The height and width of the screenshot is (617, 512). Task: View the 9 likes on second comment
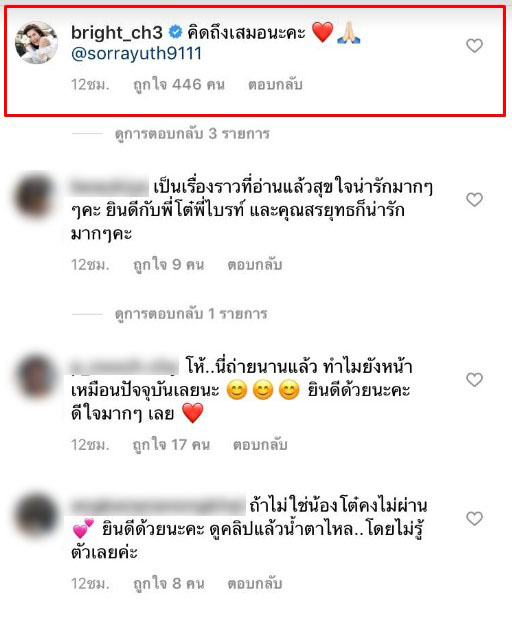point(168,265)
